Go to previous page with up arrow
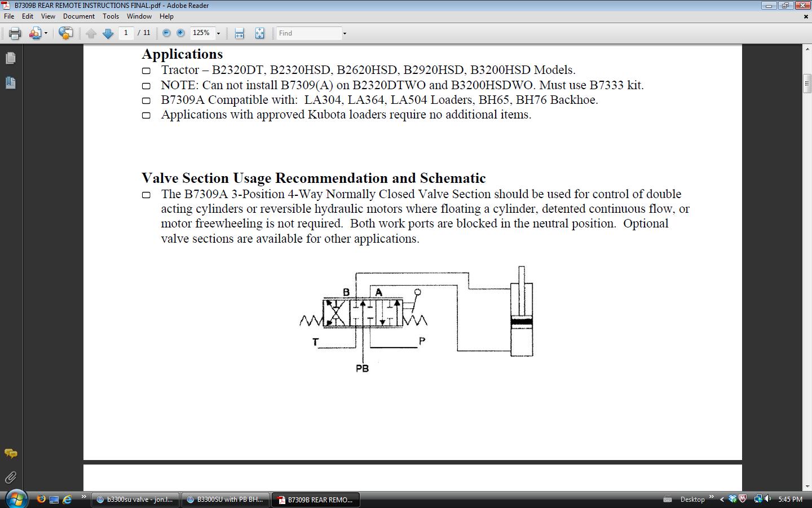This screenshot has width=812, height=508. (x=91, y=33)
